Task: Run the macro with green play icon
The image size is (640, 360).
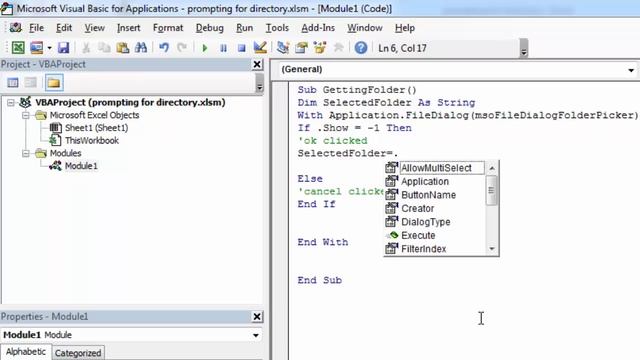Action: (x=205, y=48)
